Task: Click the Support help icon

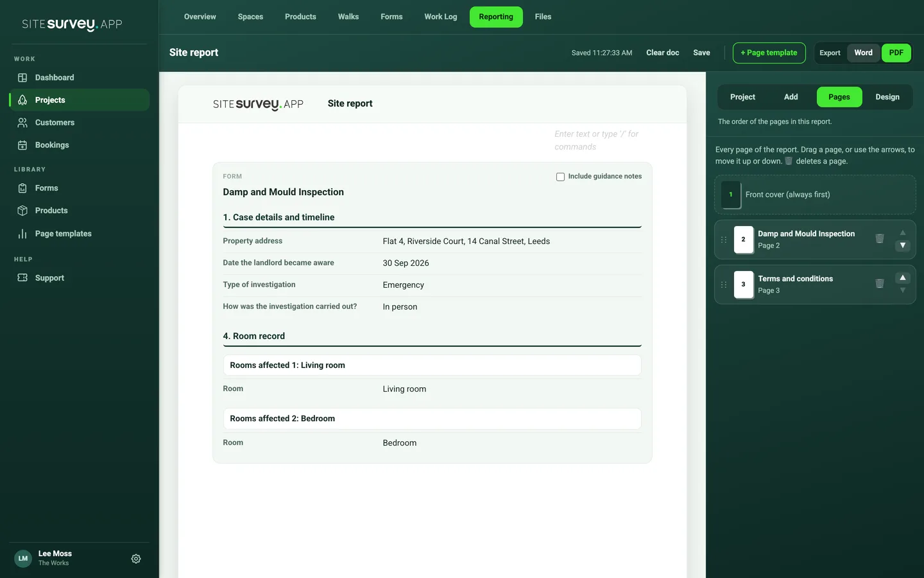Action: coord(22,278)
